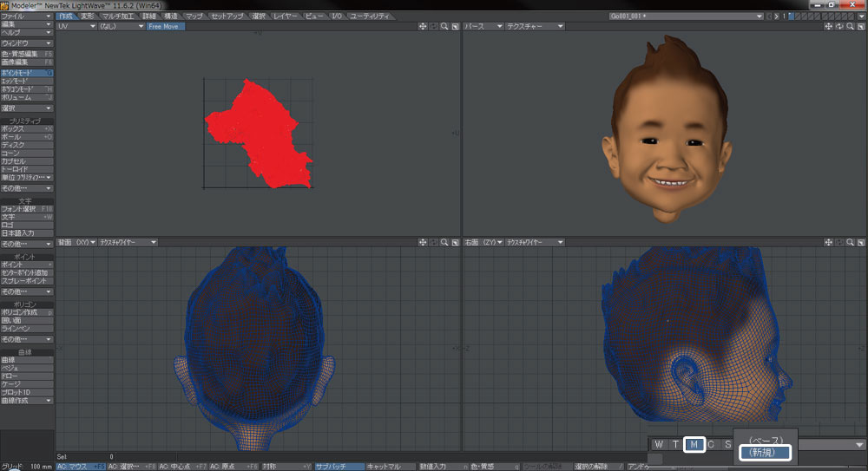Open the Go001_001 object selector dropdown
The height and width of the screenshot is (471, 868).
pos(686,16)
